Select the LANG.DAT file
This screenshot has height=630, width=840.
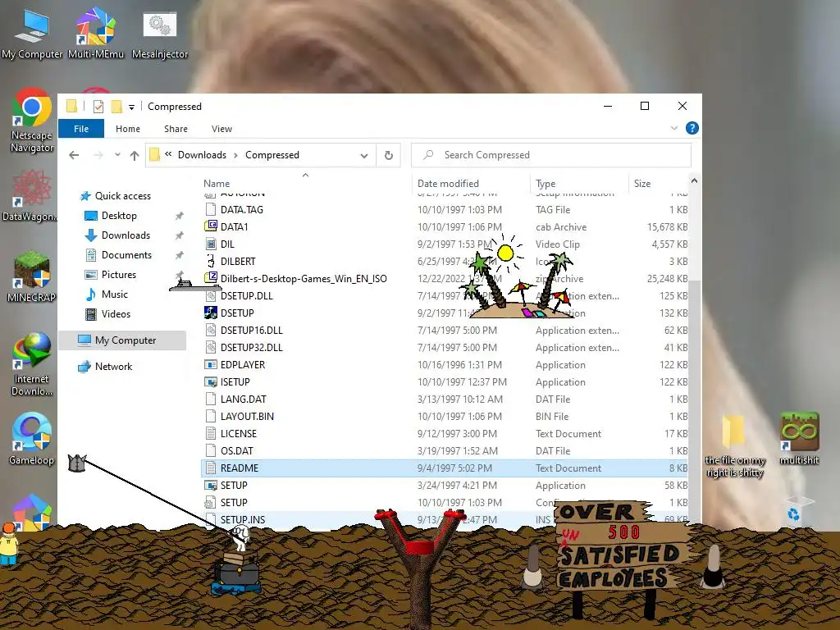[x=444, y=399]
